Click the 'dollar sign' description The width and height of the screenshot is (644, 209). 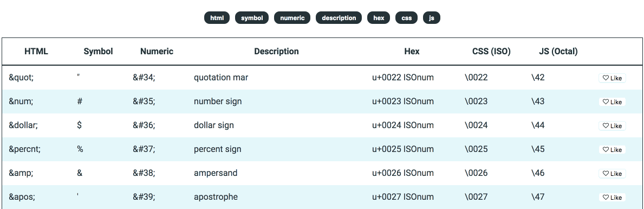click(x=213, y=125)
